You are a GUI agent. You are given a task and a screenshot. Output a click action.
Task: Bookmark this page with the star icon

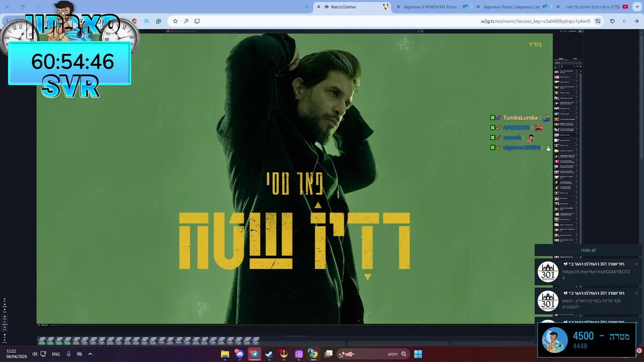pos(175,21)
